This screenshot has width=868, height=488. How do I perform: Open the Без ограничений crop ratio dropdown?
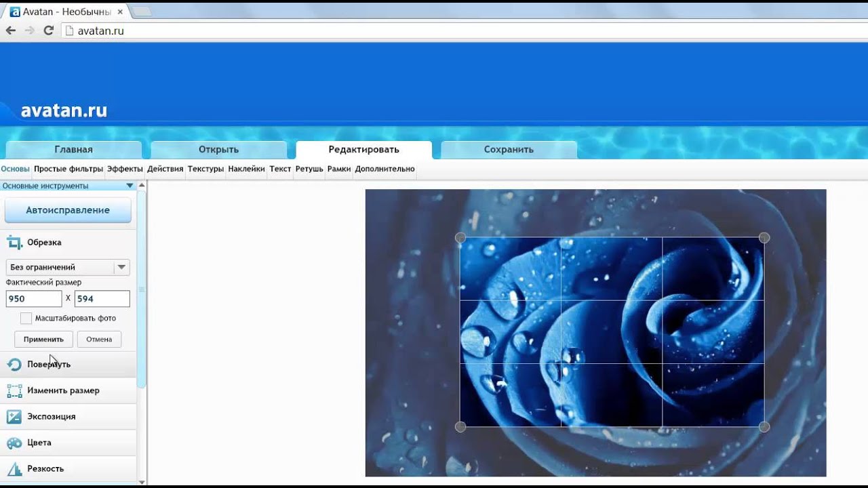(x=68, y=267)
